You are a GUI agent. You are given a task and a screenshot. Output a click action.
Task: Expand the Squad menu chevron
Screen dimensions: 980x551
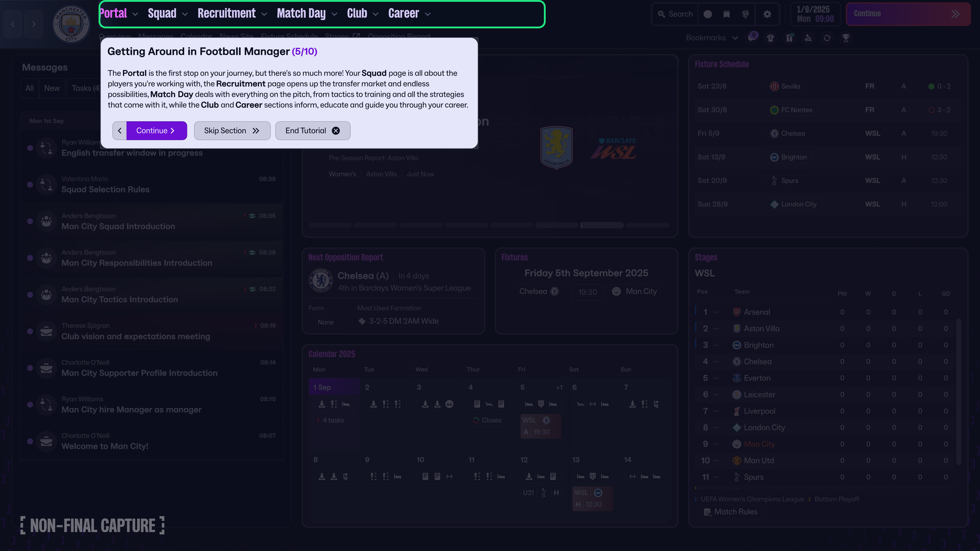point(185,14)
